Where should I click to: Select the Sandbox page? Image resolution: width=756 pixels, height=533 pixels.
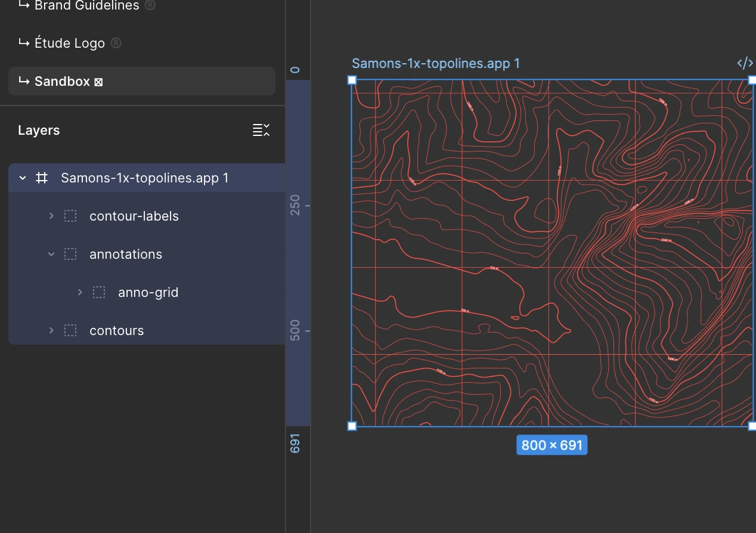pos(142,81)
